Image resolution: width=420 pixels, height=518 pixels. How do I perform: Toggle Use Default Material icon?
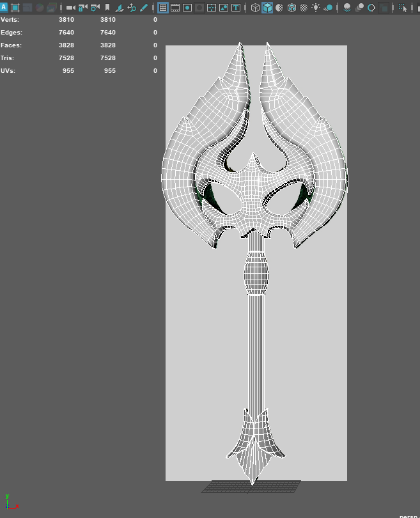(x=279, y=8)
